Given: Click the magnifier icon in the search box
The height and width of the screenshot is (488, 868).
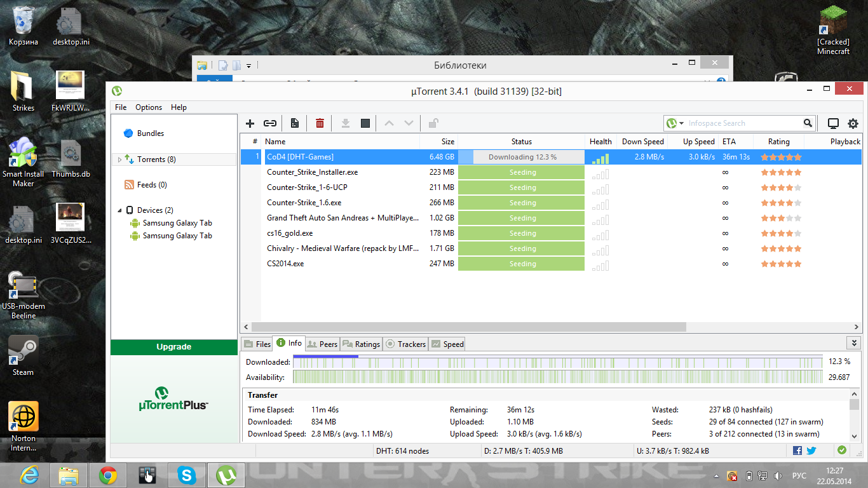Looking at the screenshot, I should [808, 123].
